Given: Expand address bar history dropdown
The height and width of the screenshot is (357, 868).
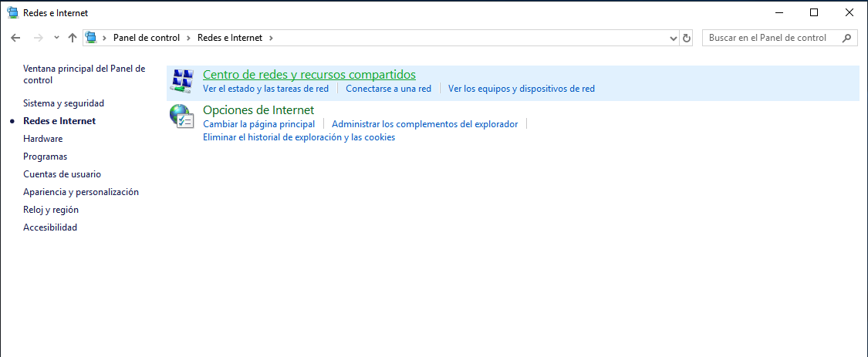Looking at the screenshot, I should tap(674, 39).
